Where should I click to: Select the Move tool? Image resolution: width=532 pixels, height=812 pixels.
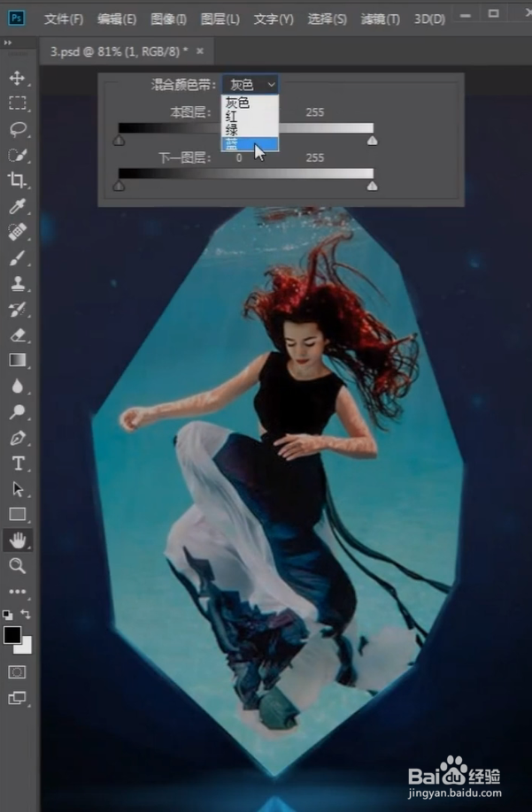[17, 78]
